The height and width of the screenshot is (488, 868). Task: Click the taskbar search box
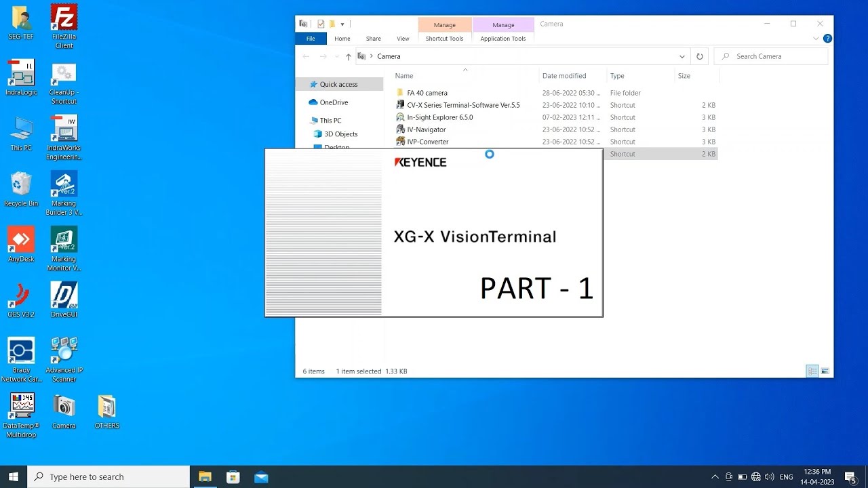(108, 477)
